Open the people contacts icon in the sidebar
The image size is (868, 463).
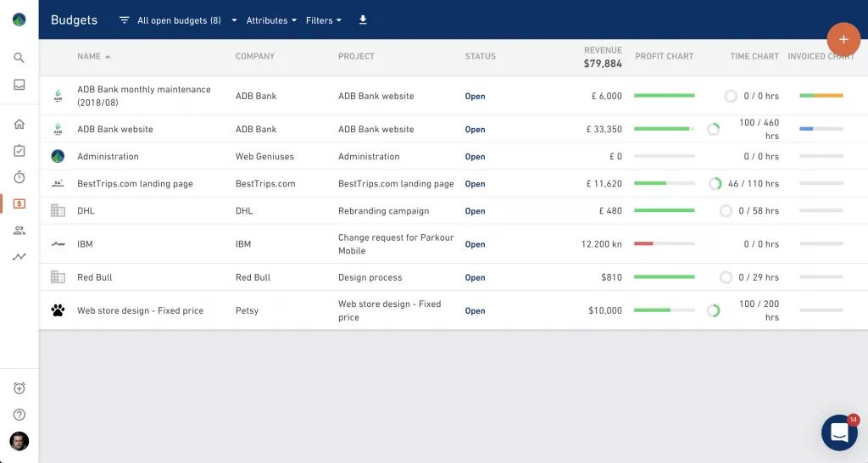click(19, 231)
